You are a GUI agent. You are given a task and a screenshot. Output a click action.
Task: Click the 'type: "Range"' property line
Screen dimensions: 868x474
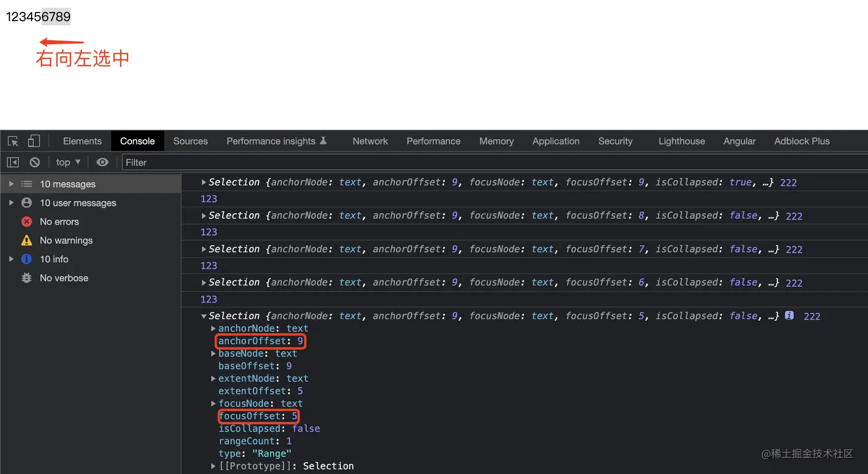pyautogui.click(x=255, y=454)
